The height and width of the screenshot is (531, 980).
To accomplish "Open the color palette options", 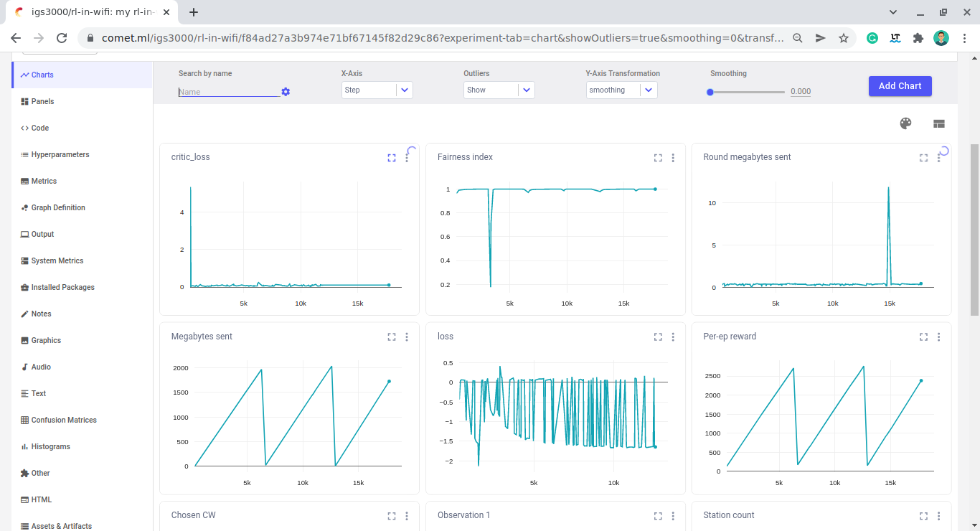I will click(905, 123).
